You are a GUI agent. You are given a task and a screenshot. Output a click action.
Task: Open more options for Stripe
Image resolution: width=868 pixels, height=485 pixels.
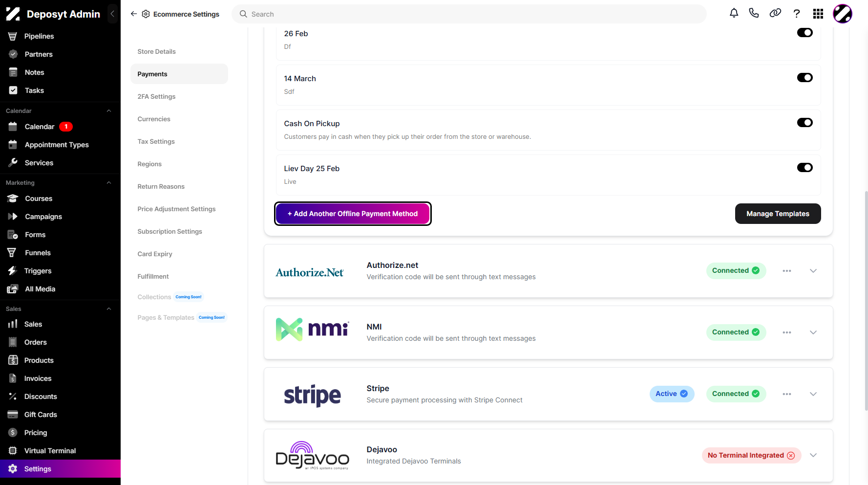coord(787,394)
